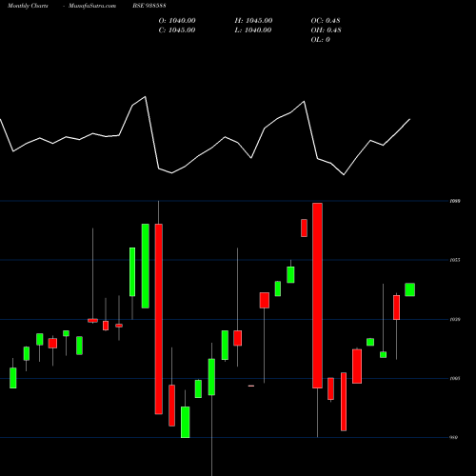Click the low value 'L: 1040.00'

253,30
